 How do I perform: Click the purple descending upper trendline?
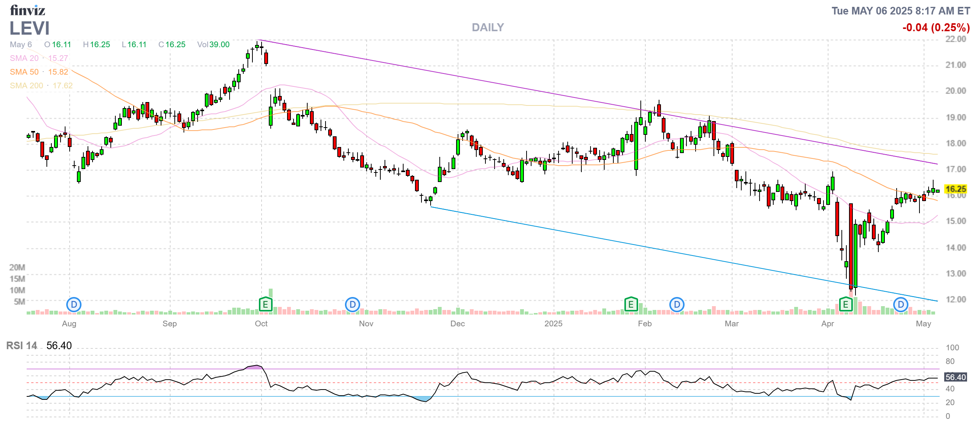[x=457, y=77]
